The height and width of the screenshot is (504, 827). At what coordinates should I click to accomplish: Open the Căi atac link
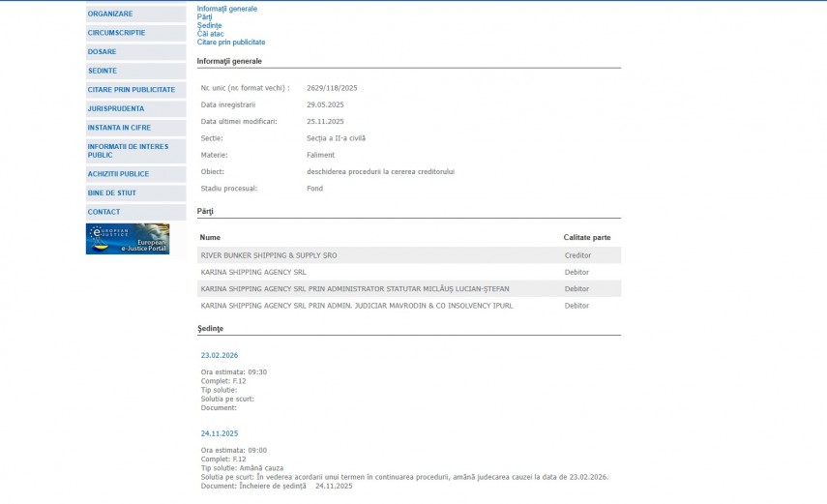(x=210, y=34)
